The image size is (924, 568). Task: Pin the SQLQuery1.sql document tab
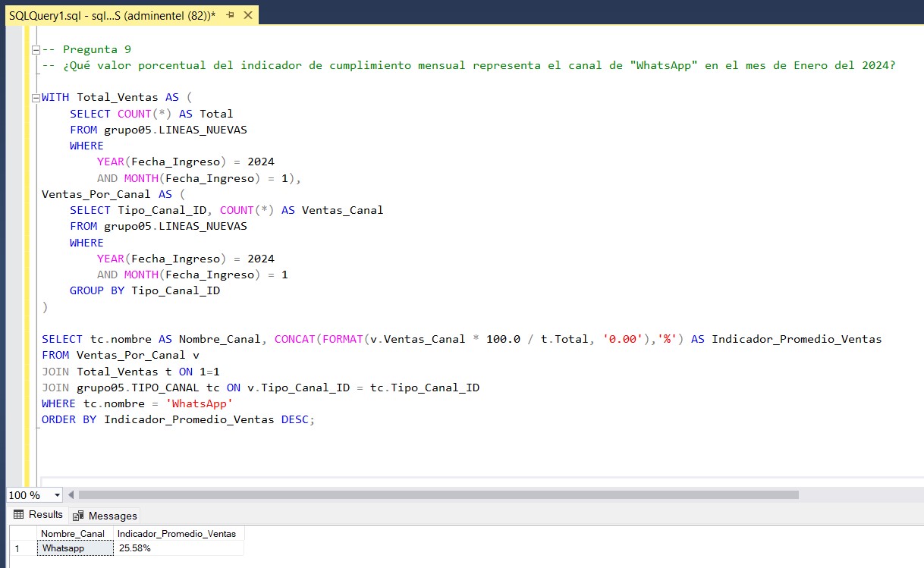coord(230,15)
